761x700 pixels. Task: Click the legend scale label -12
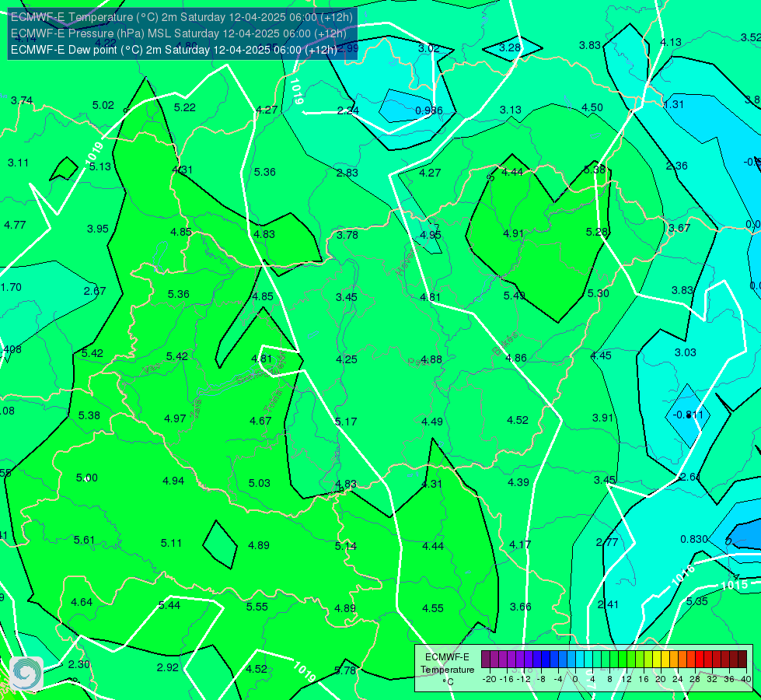click(x=522, y=679)
